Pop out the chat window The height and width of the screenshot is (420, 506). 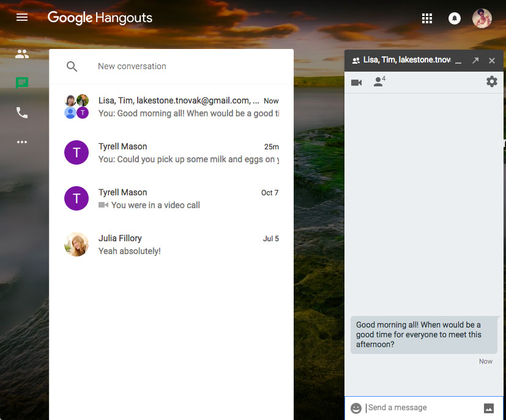475,61
